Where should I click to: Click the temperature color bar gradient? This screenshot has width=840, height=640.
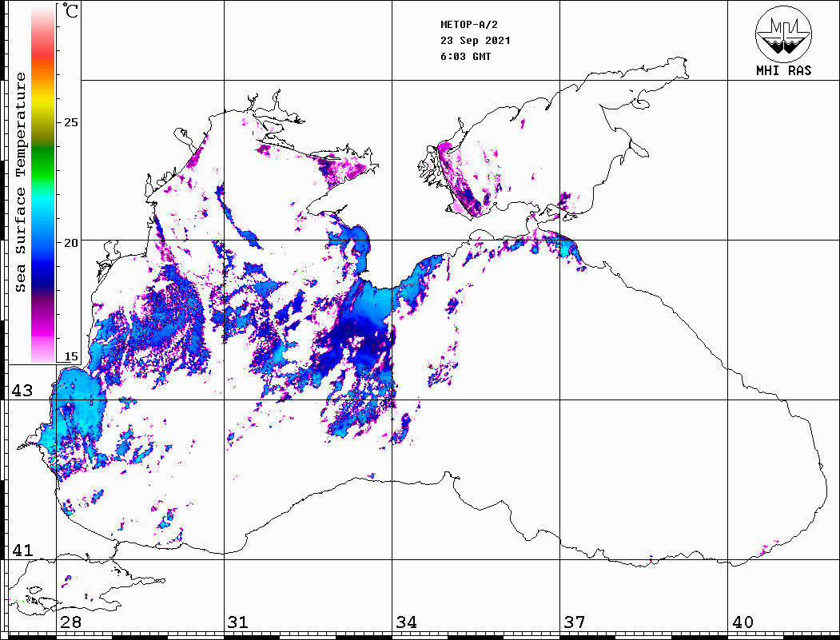tap(43, 184)
